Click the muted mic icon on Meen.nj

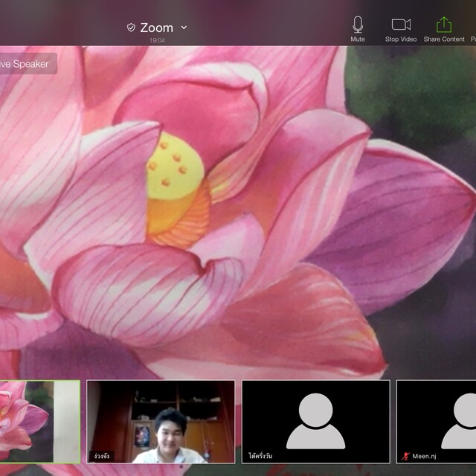click(x=405, y=456)
